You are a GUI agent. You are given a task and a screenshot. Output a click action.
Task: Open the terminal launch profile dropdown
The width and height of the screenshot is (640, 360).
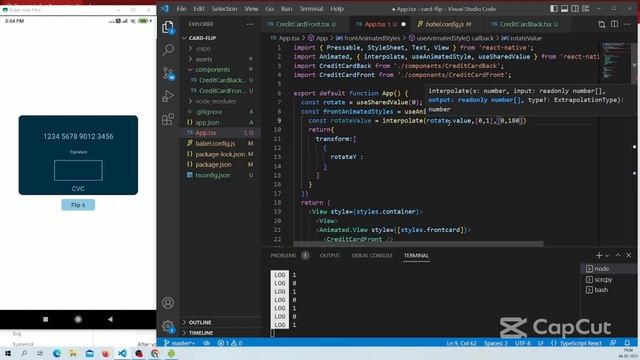607,256
